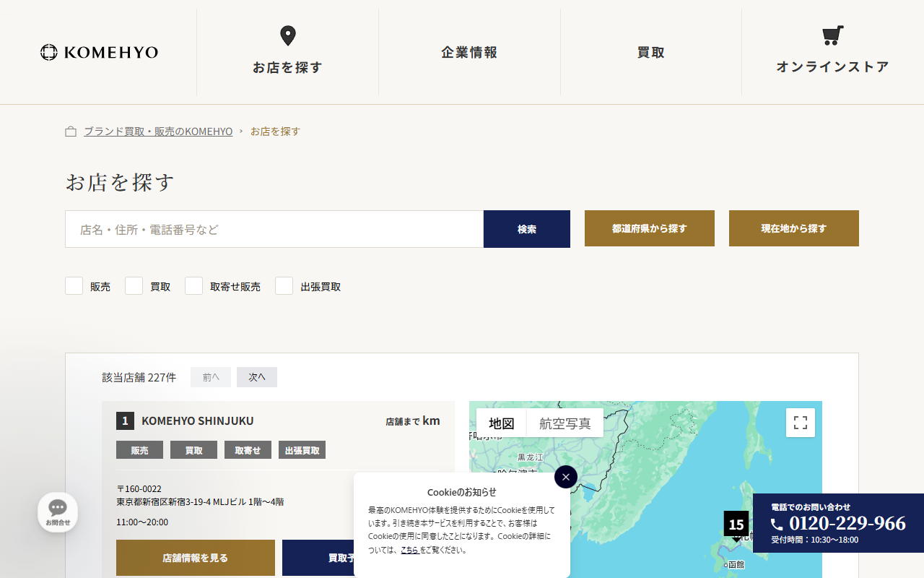
Task: Click the 販売 tag on KOMEHYO SHINJUKU
Action: [139, 450]
